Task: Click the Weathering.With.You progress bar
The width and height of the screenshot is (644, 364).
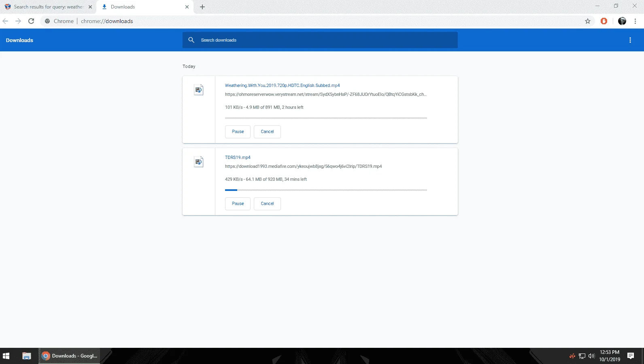Action: point(326,118)
